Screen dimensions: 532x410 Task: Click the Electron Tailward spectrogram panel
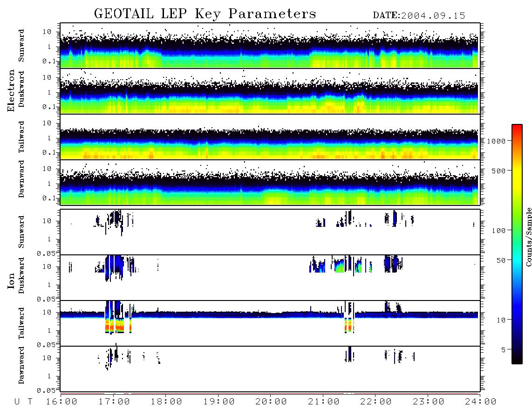coord(270,137)
